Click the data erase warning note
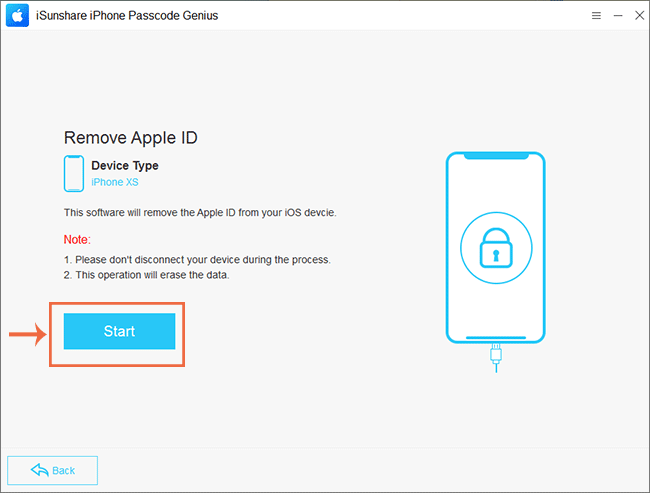The image size is (650, 493). point(146,275)
